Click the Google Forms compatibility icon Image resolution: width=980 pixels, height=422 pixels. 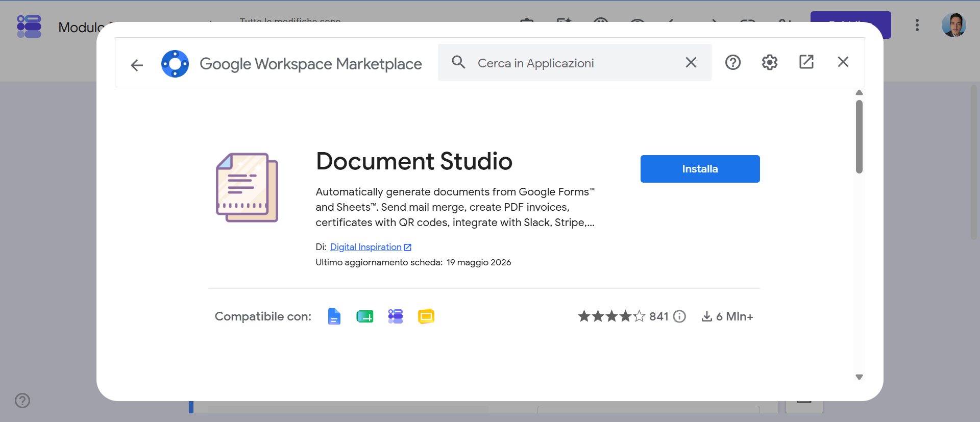[x=396, y=316]
